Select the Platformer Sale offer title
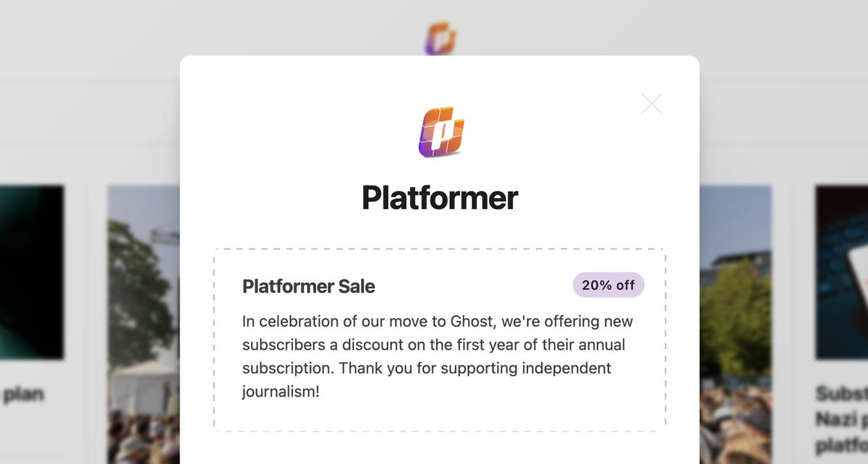The image size is (868, 464). 309,286
